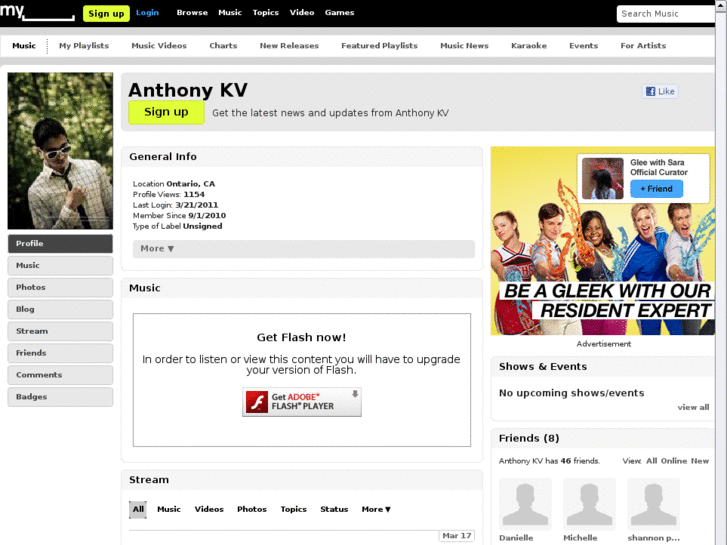
Task: View New friends filter
Action: (x=700, y=461)
